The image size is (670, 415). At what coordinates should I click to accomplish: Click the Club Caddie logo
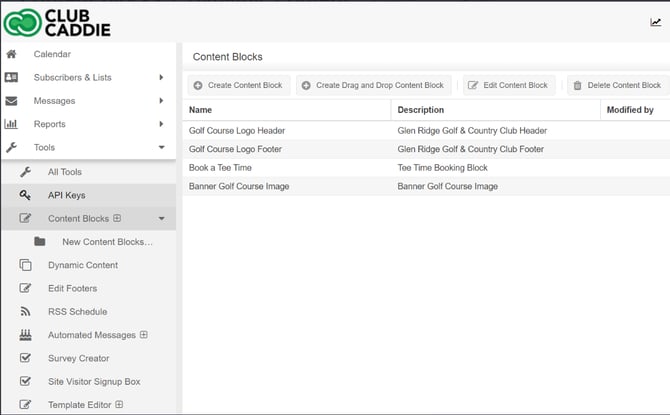pyautogui.click(x=57, y=22)
